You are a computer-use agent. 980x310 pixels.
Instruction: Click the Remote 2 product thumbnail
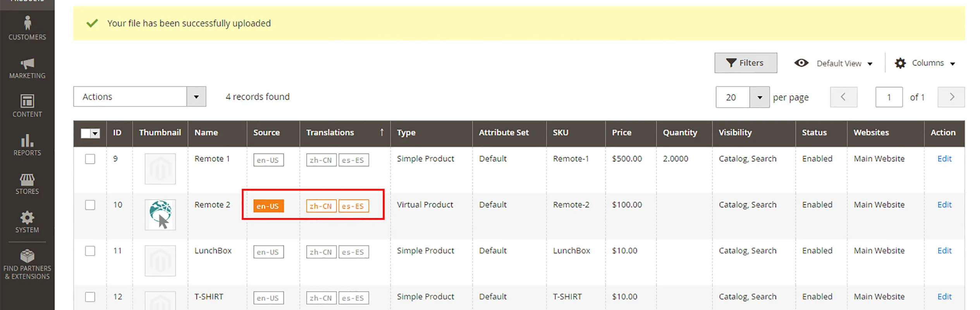click(160, 215)
